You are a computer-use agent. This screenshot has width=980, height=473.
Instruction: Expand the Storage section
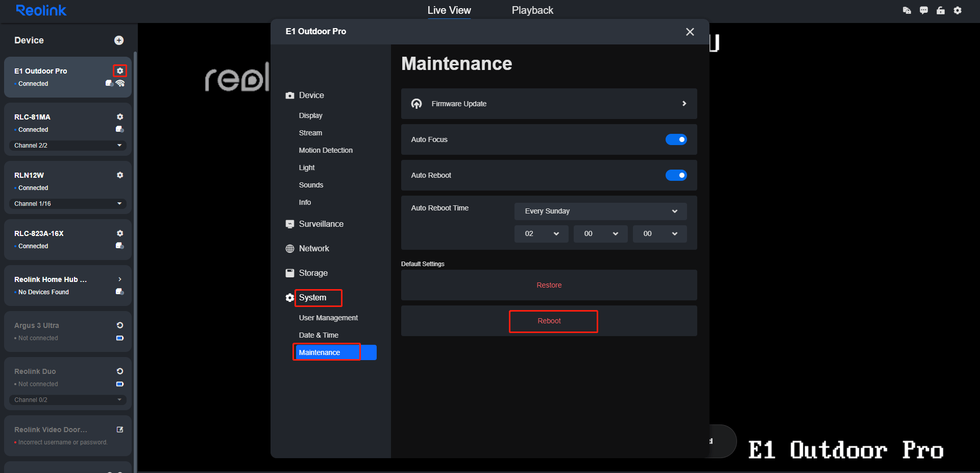313,273
